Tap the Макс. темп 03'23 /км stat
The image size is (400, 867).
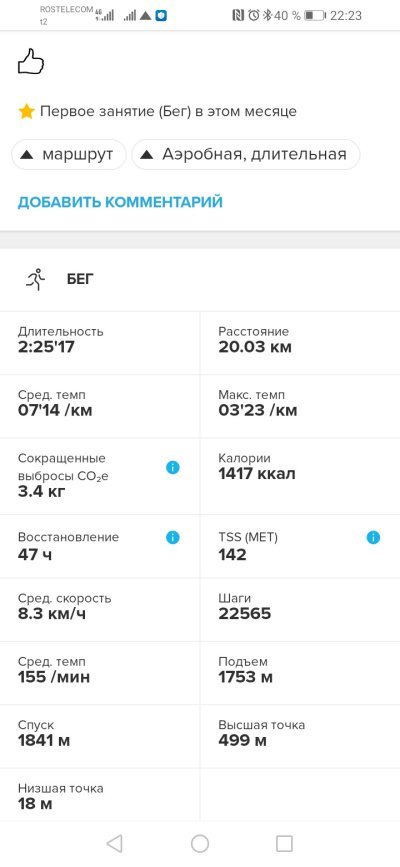(x=300, y=406)
